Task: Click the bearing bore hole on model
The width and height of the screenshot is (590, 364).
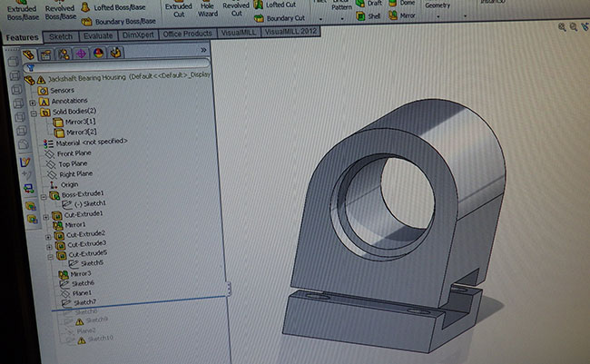Action: tap(408, 193)
